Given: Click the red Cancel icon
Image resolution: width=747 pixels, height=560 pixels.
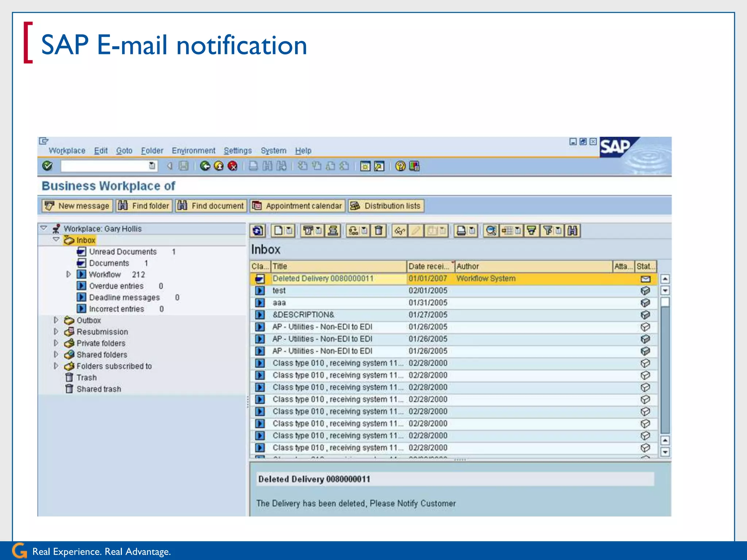Looking at the screenshot, I should tap(232, 166).
